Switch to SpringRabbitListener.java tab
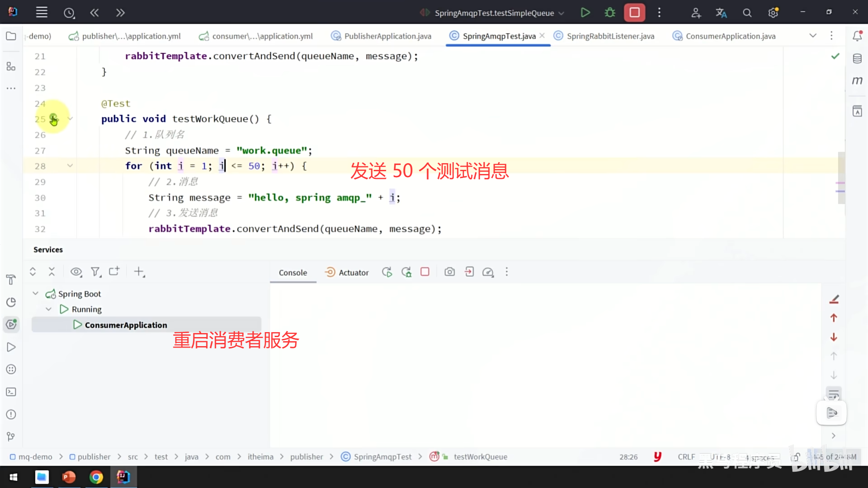This screenshot has width=868, height=488. [610, 36]
